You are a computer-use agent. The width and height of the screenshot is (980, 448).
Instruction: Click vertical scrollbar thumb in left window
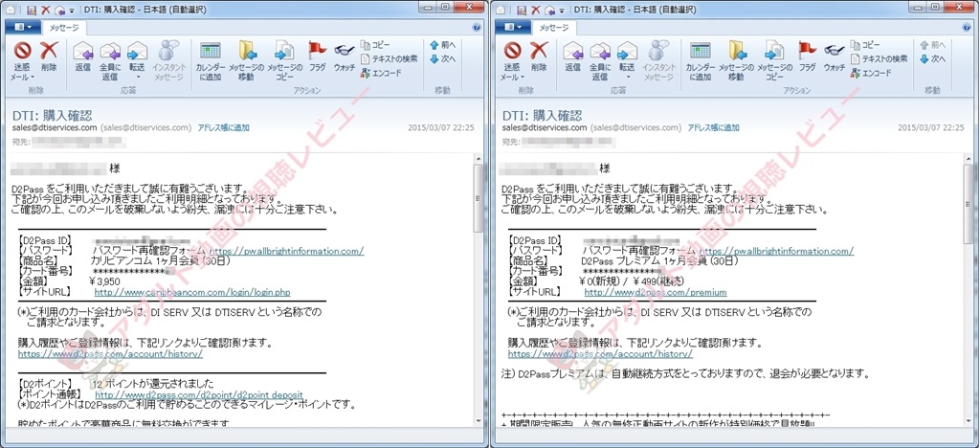click(x=479, y=199)
